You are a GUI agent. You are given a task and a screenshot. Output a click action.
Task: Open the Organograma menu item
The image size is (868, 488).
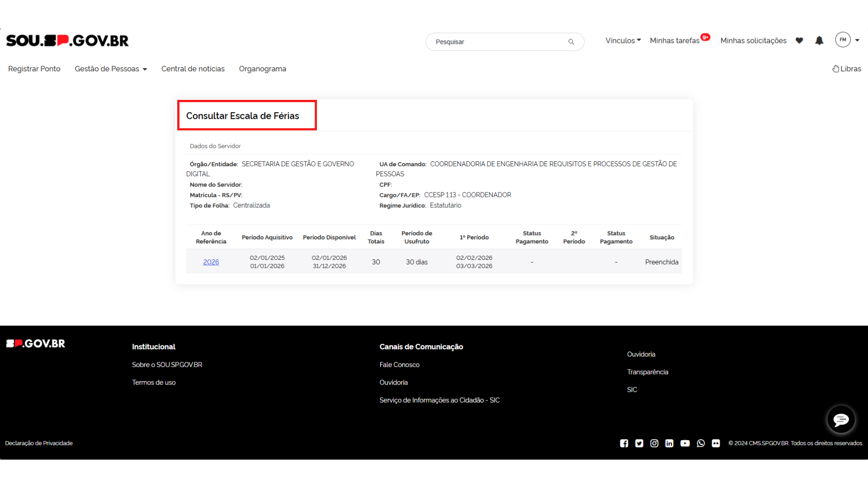[262, 69]
